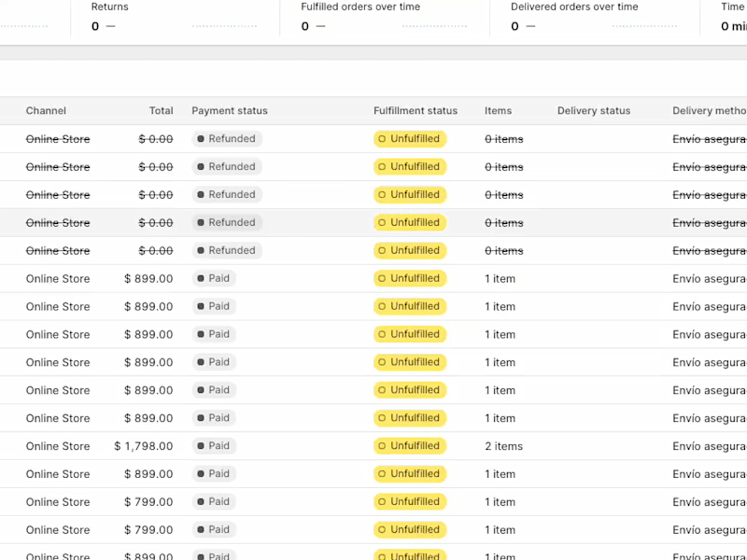Sort by the Channel column header
Viewport: 747px width, 560px height.
point(46,110)
